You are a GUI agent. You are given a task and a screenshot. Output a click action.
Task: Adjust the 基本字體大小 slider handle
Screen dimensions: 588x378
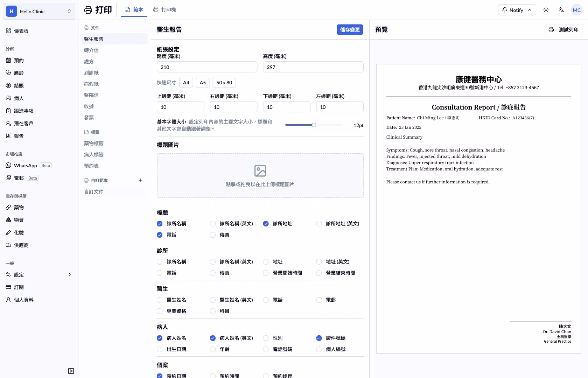314,125
